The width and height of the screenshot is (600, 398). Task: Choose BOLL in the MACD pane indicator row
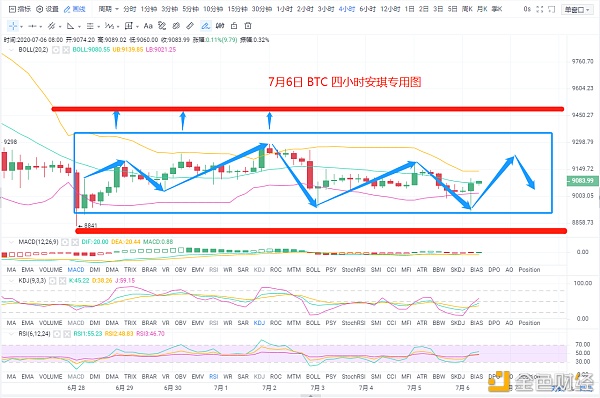click(x=313, y=270)
